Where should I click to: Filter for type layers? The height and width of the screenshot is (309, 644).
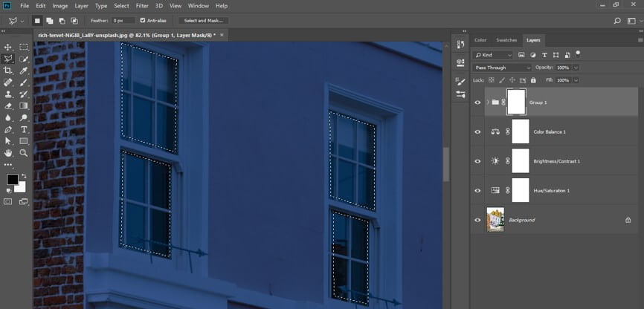coord(544,54)
